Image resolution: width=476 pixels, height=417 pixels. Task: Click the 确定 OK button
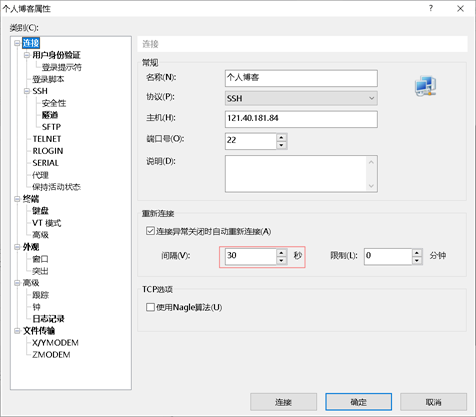click(x=358, y=402)
